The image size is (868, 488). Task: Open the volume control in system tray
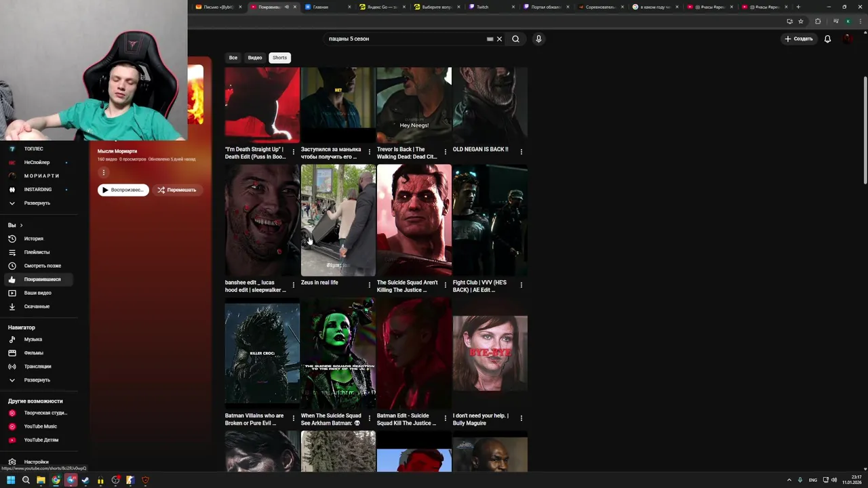click(x=833, y=480)
